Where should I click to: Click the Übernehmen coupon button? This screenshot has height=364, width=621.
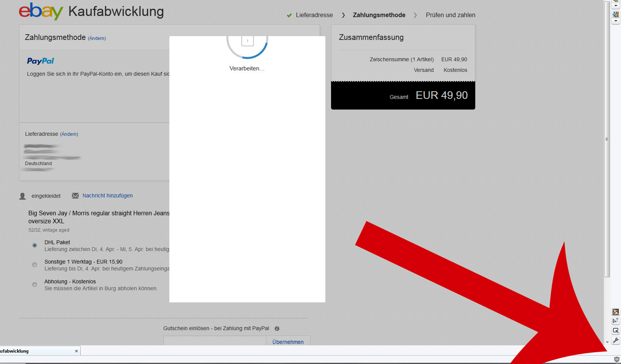[x=288, y=342]
